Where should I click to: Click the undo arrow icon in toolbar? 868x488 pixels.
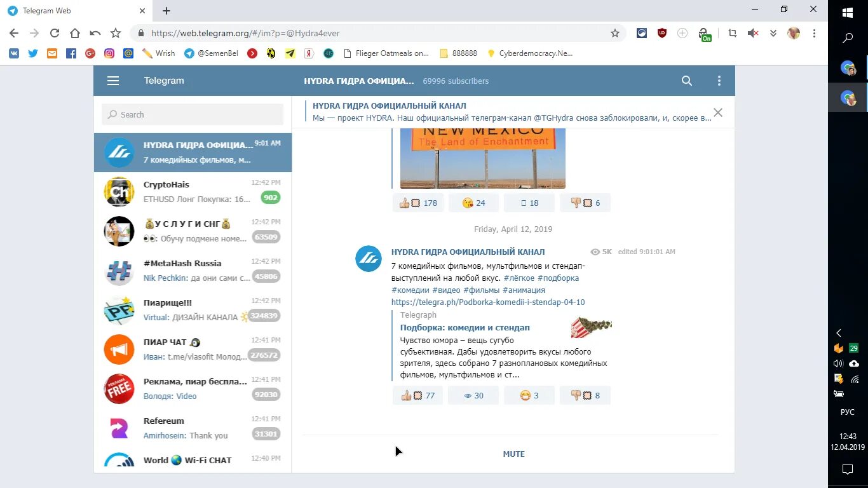coord(95,33)
